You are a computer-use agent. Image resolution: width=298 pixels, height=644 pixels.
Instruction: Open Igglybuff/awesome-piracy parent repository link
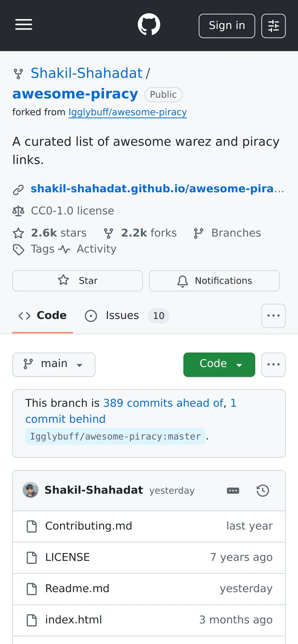tap(128, 112)
